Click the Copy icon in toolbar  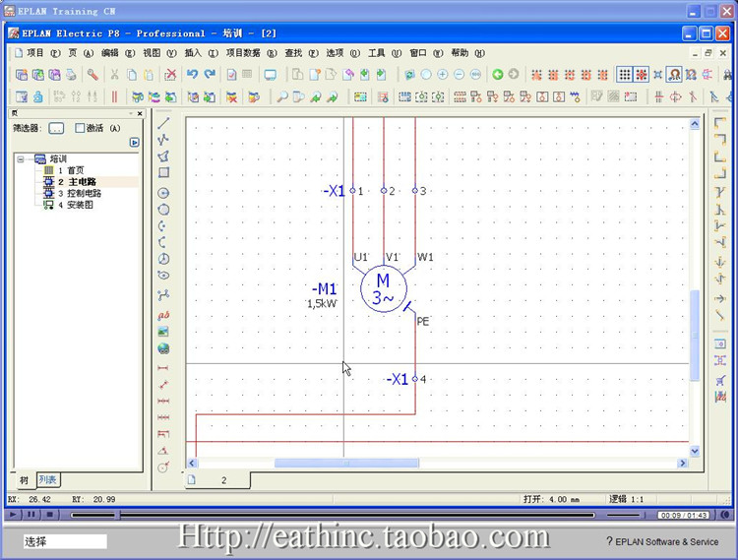(132, 75)
